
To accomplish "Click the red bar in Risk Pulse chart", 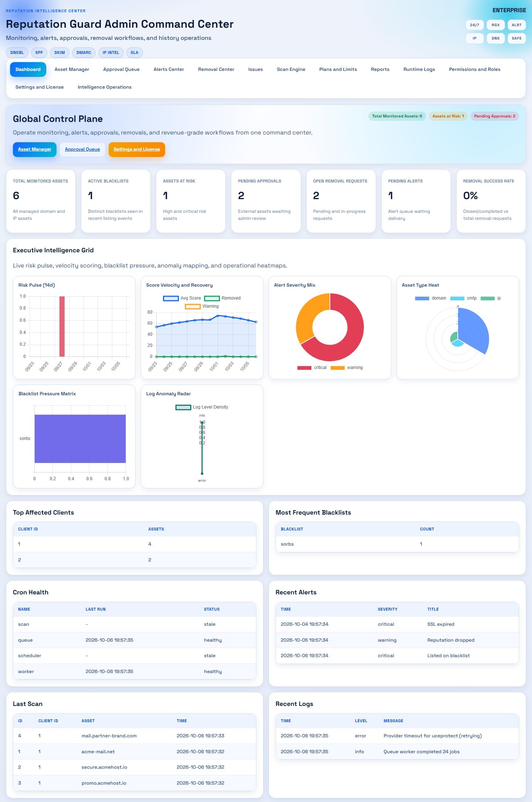I will 62,326.
